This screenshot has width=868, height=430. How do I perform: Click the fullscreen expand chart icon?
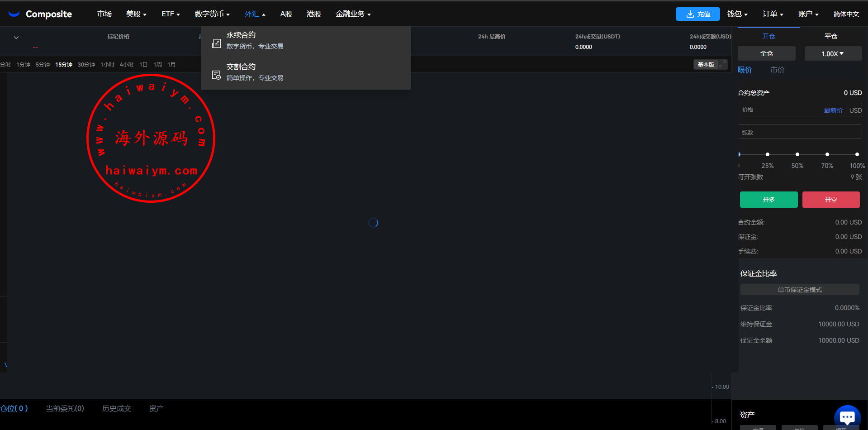pyautogui.click(x=722, y=64)
